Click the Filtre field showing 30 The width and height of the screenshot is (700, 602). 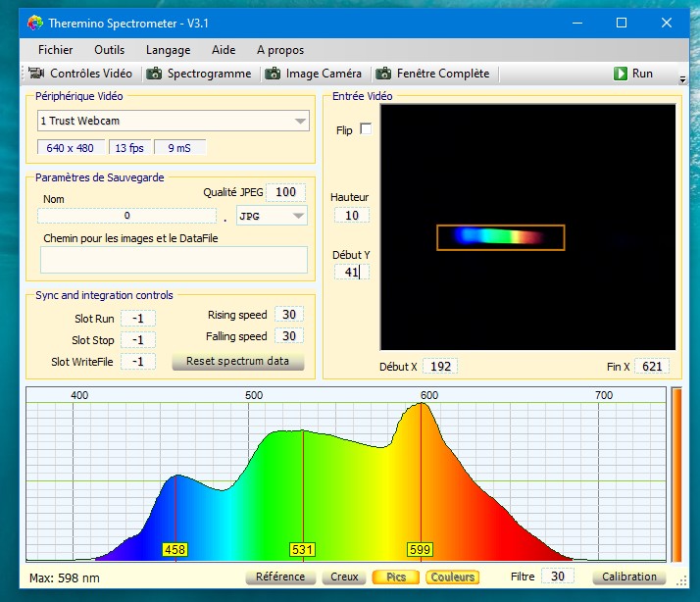pyautogui.click(x=557, y=577)
